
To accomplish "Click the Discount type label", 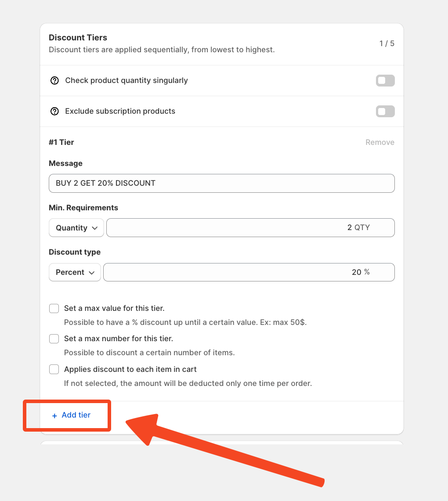I will [x=75, y=252].
